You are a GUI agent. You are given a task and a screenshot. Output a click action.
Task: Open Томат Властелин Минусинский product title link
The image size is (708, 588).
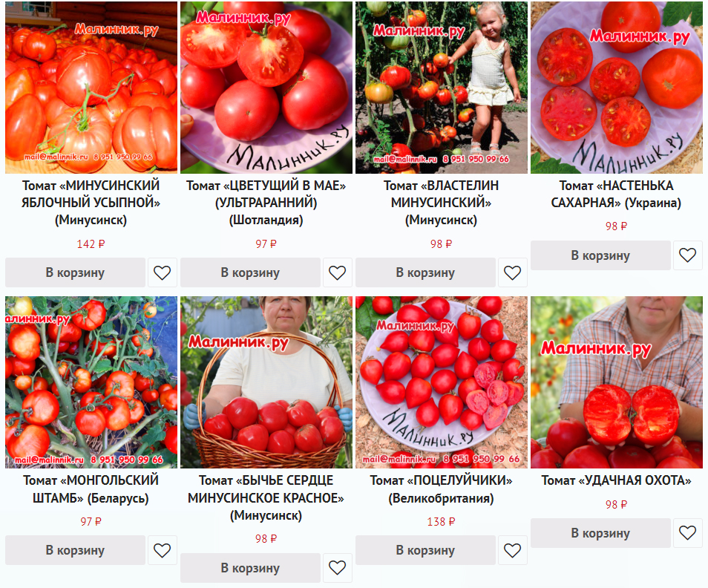coord(441,203)
